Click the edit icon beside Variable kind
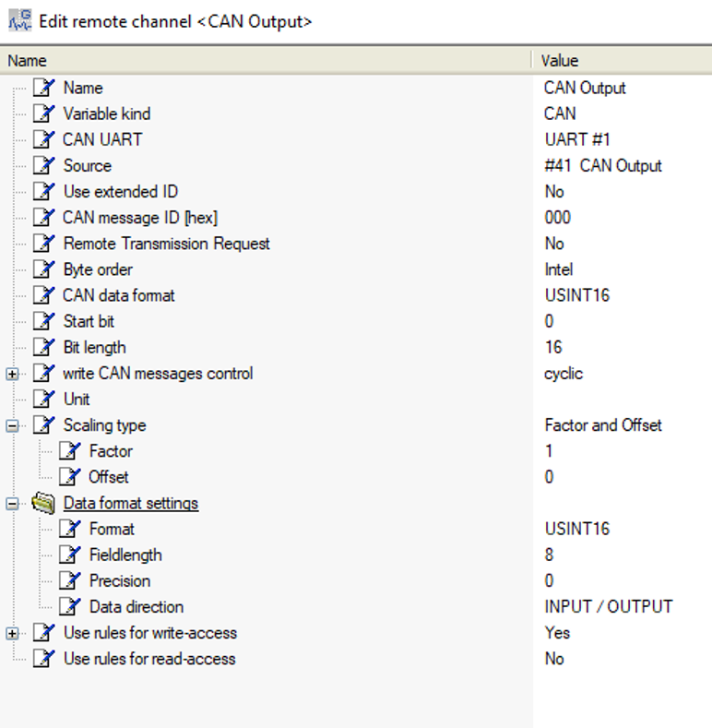The height and width of the screenshot is (728, 712). pyautogui.click(x=44, y=113)
